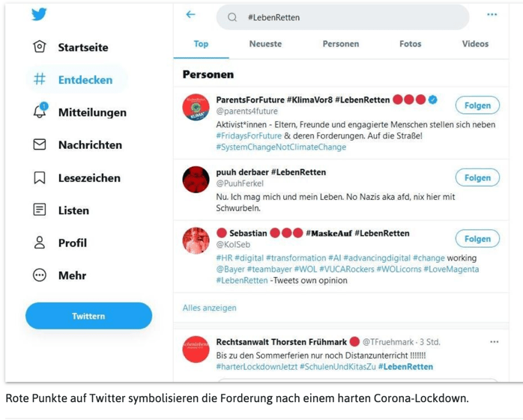Image resolution: width=523 pixels, height=420 pixels.
Task: Switch to the Videos tab
Action: [x=475, y=44]
